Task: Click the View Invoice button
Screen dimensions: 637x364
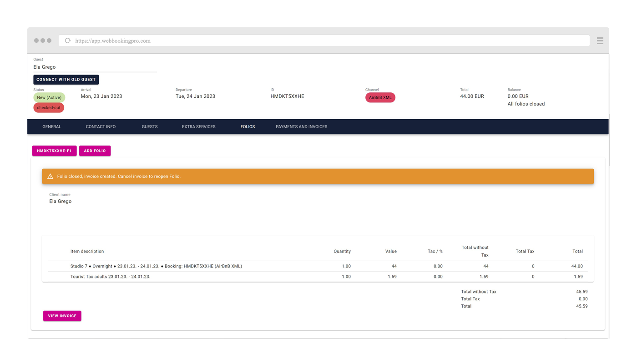Action: (62, 316)
